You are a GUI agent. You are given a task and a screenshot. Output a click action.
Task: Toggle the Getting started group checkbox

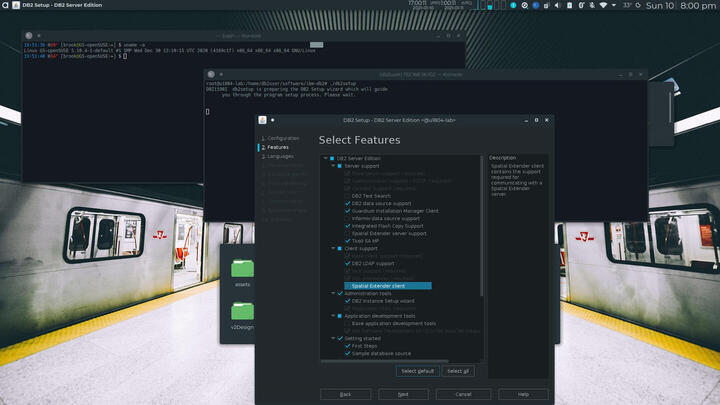click(340, 338)
